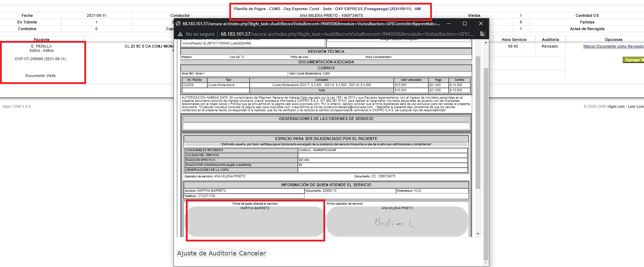This screenshot has height=267, width=644.
Task: Click 'vtiger CRM 5.0.4' footer text
Action: tap(16, 106)
